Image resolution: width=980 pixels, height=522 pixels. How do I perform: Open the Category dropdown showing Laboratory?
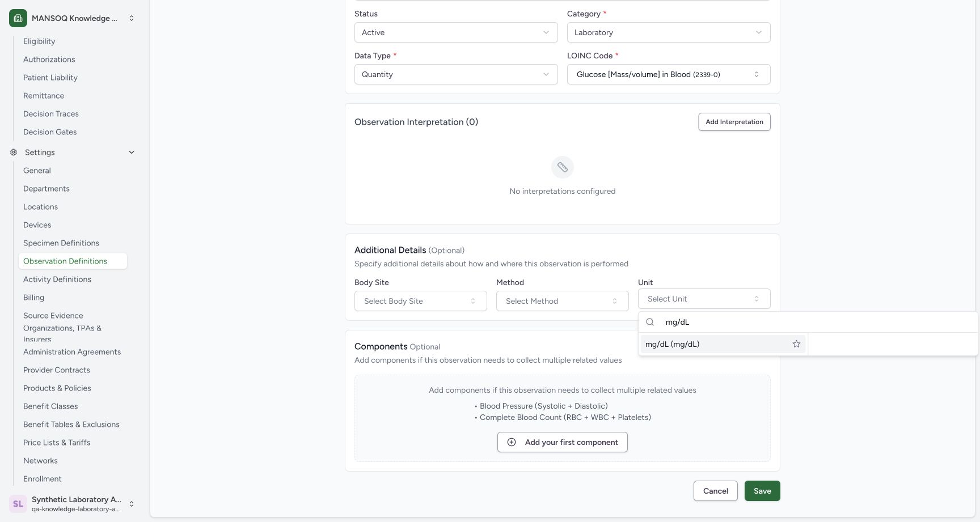669,32
